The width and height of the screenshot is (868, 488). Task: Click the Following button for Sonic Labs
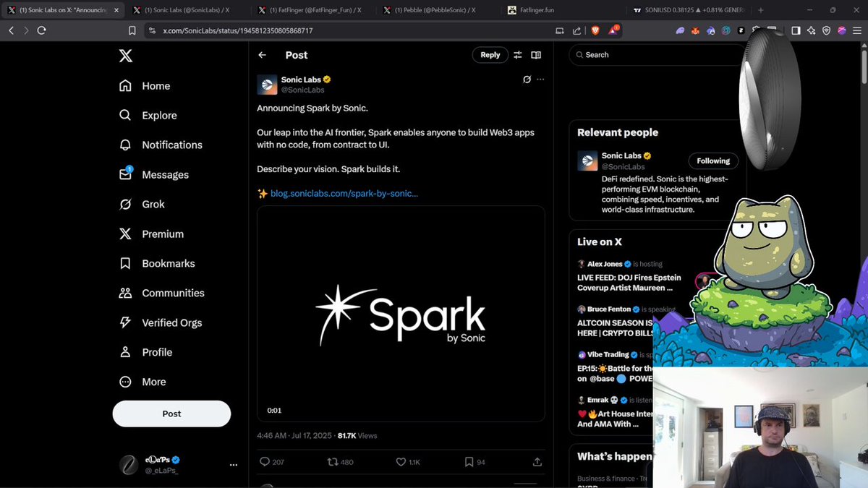713,160
